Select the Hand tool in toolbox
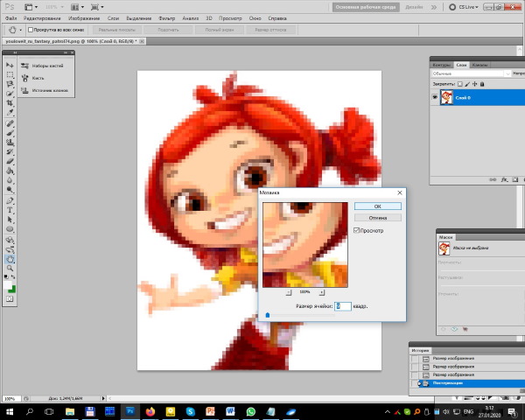525x420 pixels. click(x=10, y=259)
